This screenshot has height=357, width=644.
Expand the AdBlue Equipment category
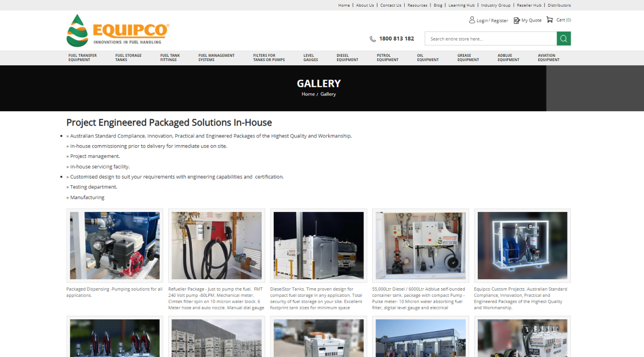508,58
